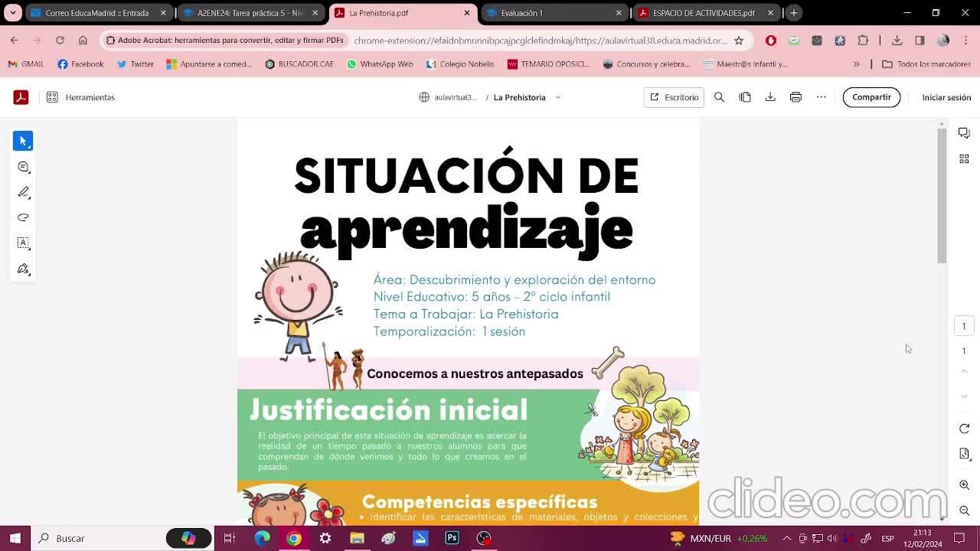Choose the highlighter pen tool
The width and height of the screenshot is (980, 551).
click(x=23, y=192)
